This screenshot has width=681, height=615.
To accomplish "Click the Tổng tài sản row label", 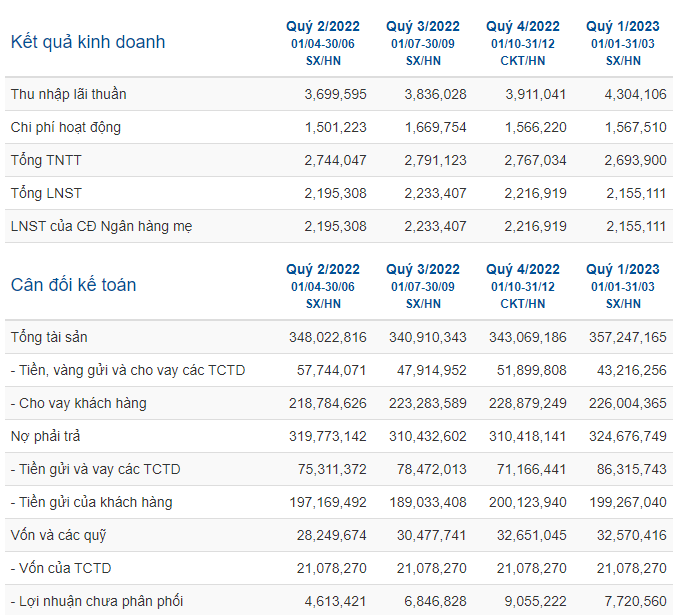I will pos(49,337).
